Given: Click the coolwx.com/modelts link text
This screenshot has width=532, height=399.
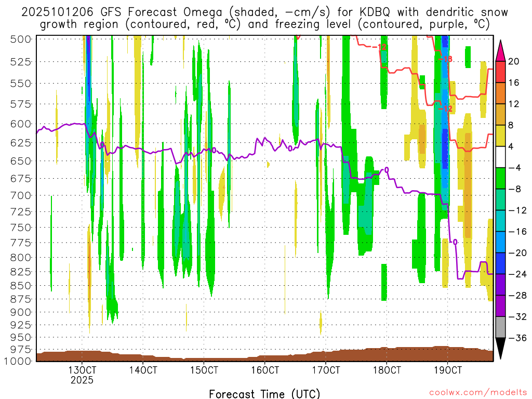Looking at the screenshot, I should 478,393.
